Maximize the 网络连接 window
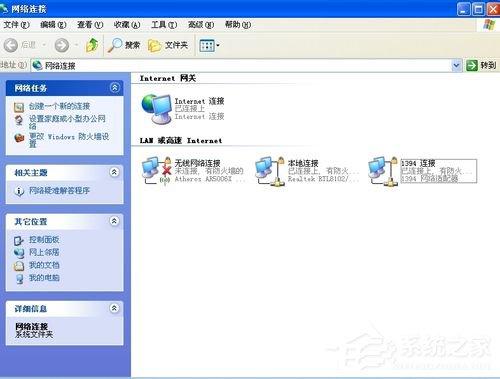This screenshot has width=500, height=379. (479, 9)
